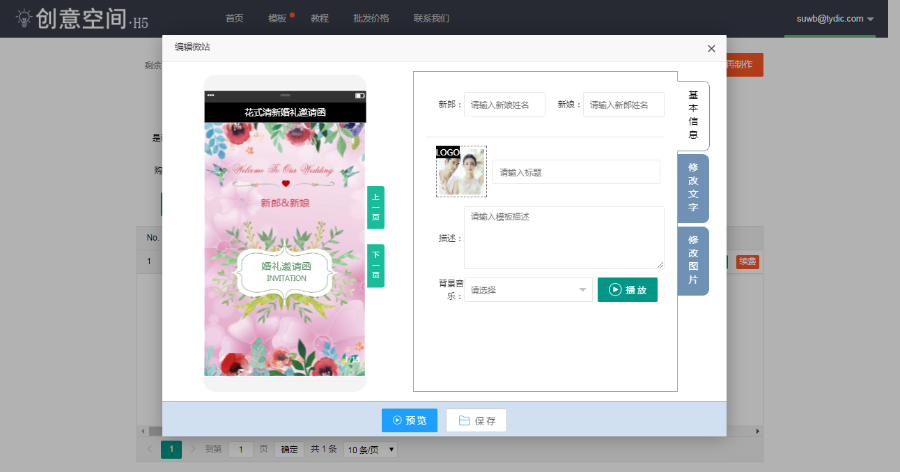
Task: Click the 请输入标题 title field
Action: (x=576, y=172)
